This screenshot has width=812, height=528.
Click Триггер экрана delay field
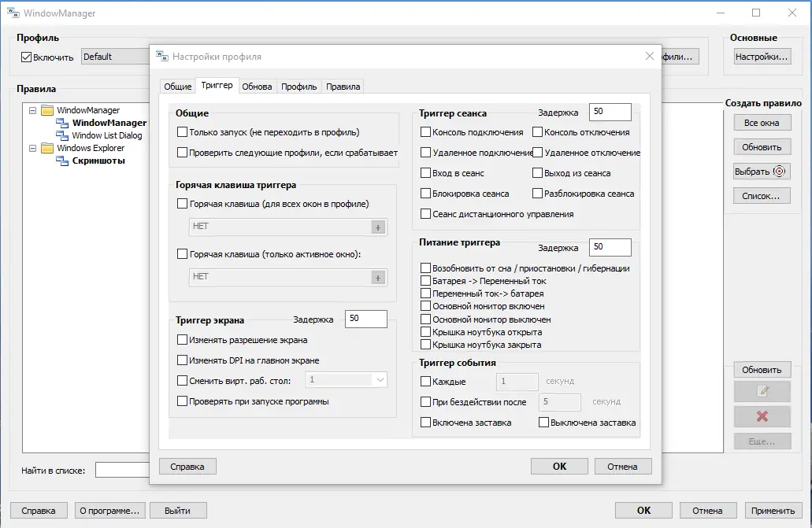pos(366,319)
